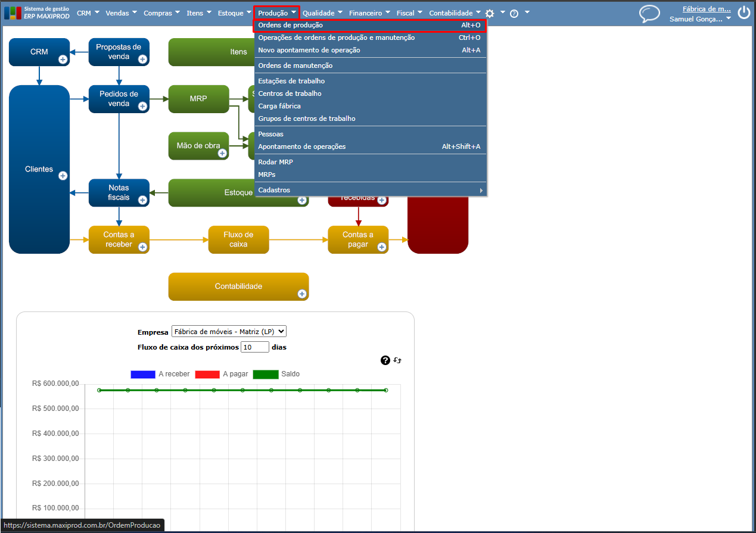Open MRPs menu entry
The image size is (756, 533).
pyautogui.click(x=371, y=174)
